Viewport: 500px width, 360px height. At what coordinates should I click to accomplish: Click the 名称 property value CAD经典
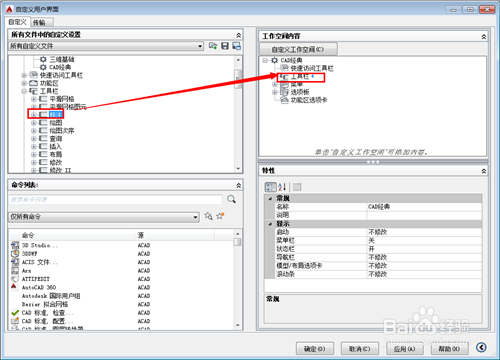click(x=424, y=207)
